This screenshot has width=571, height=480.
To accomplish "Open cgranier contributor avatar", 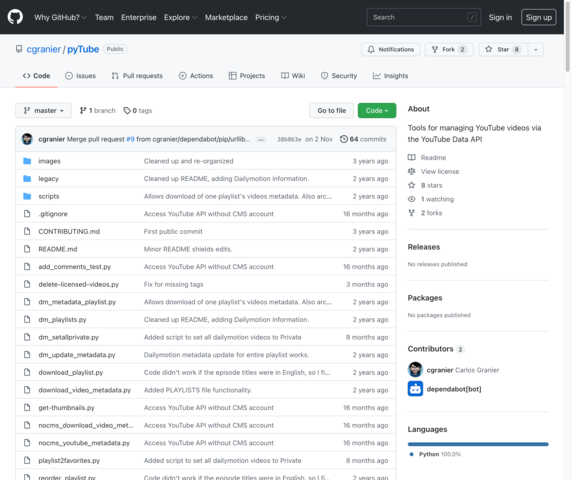I will pyautogui.click(x=415, y=370).
